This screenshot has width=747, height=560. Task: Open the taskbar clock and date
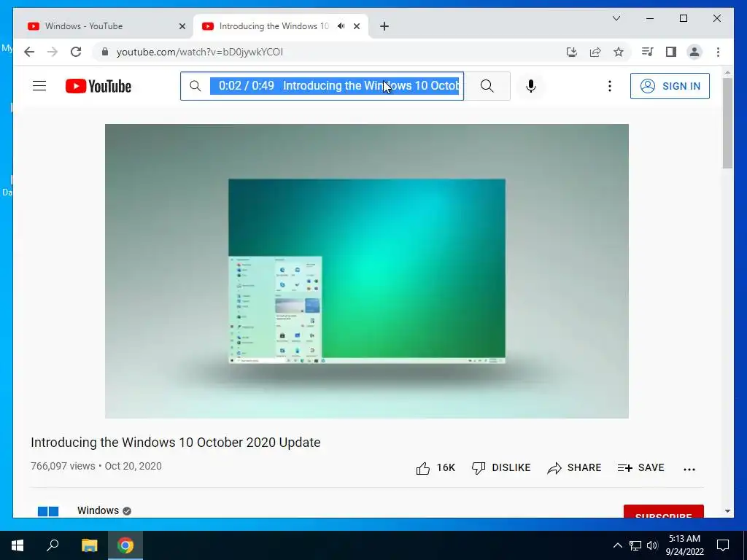click(684, 545)
